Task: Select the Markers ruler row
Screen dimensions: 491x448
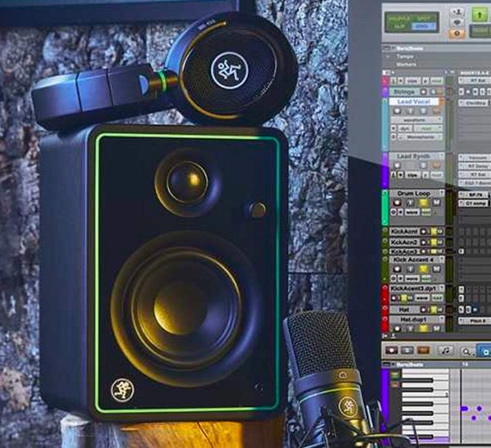Action: (407, 64)
